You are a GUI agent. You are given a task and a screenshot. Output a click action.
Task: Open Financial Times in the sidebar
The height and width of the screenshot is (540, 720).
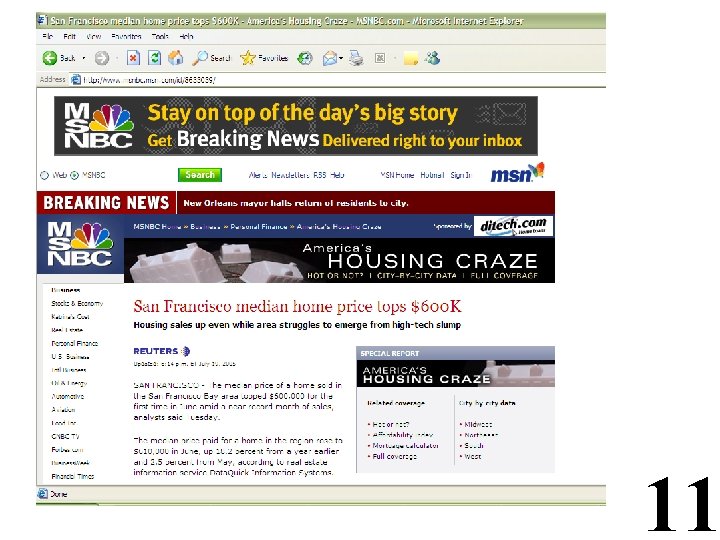73,476
